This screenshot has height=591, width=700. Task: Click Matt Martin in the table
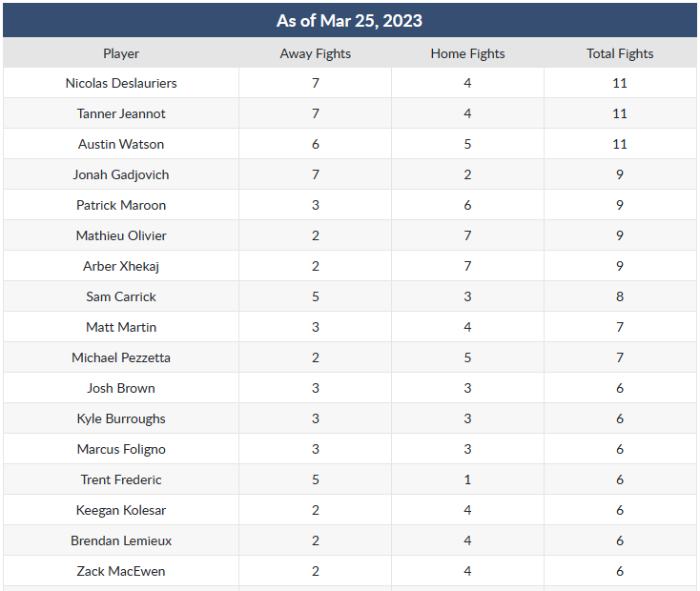pyautogui.click(x=121, y=327)
